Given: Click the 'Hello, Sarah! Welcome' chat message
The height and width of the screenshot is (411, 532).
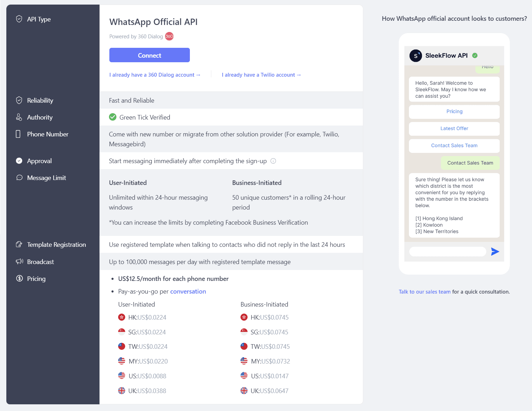Looking at the screenshot, I should (454, 89).
